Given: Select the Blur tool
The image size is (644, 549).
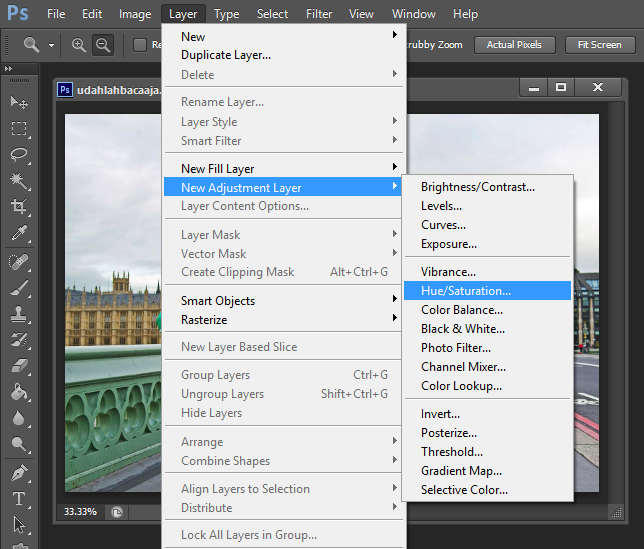Looking at the screenshot, I should pyautogui.click(x=19, y=418).
